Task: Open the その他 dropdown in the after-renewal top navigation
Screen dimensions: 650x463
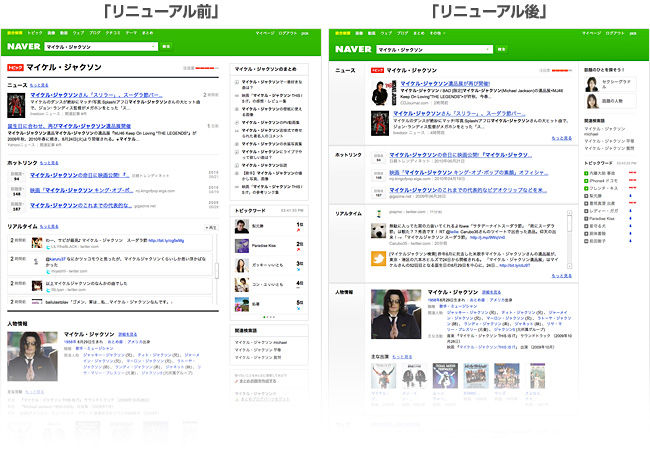Action: coord(437,33)
